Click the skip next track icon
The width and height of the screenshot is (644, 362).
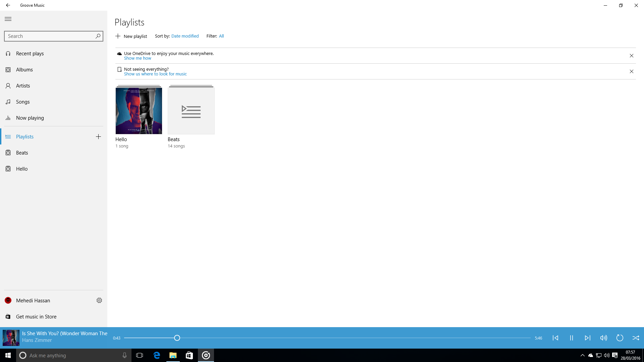587,338
